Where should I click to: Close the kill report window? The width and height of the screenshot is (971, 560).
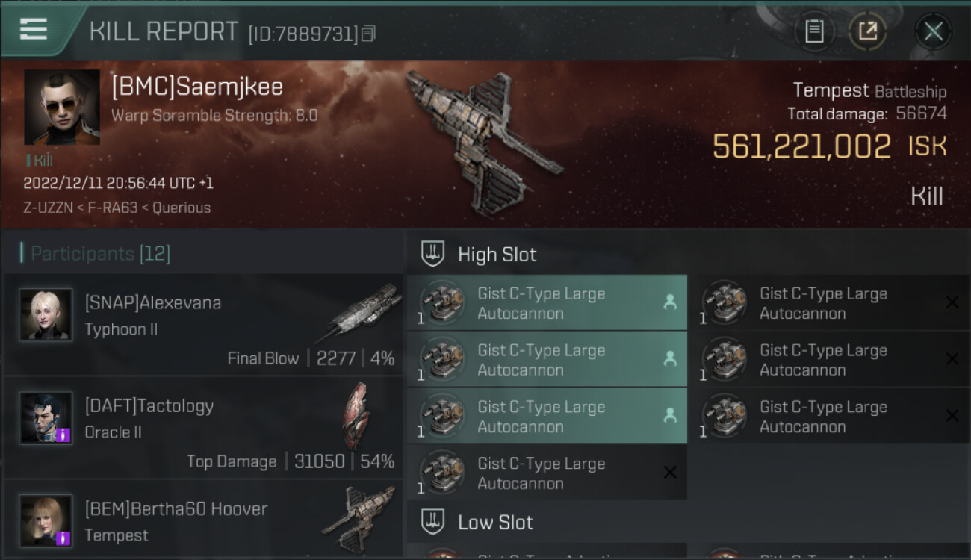click(x=933, y=31)
